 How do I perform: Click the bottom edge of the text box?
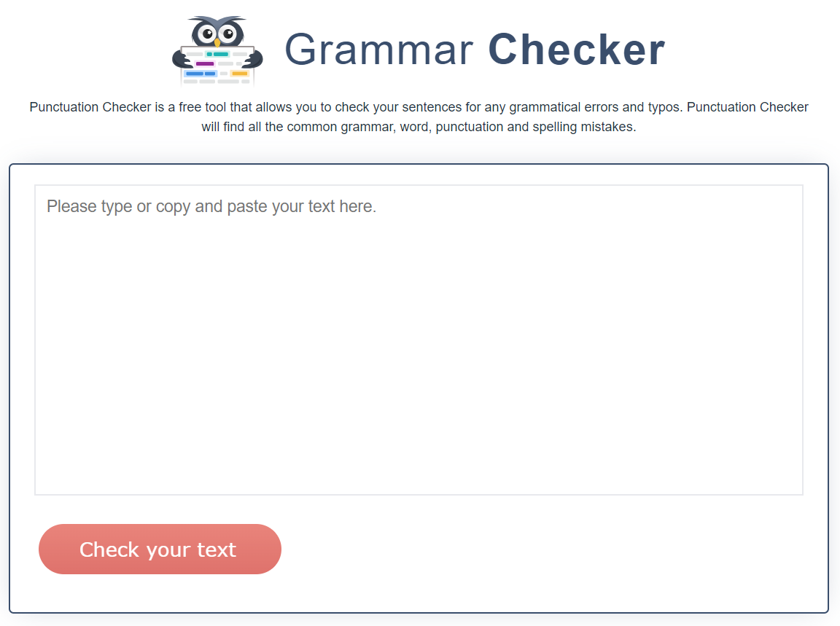[x=419, y=495]
